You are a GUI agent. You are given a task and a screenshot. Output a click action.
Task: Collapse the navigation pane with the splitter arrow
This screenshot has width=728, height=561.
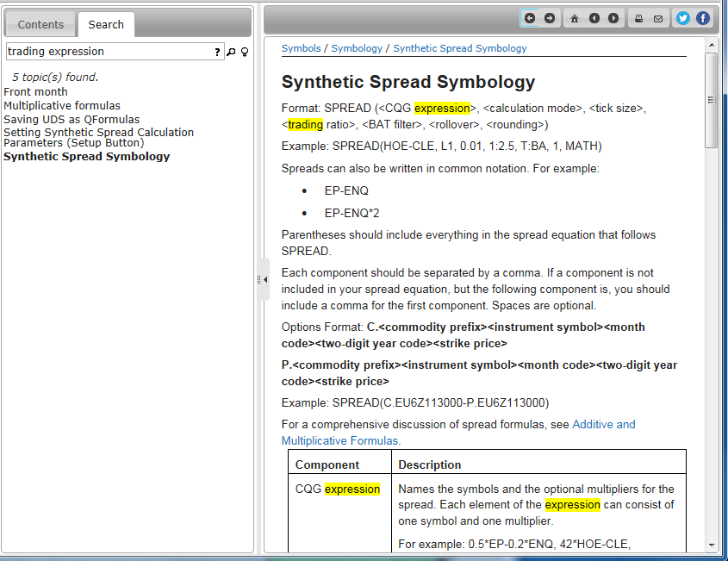(265, 279)
